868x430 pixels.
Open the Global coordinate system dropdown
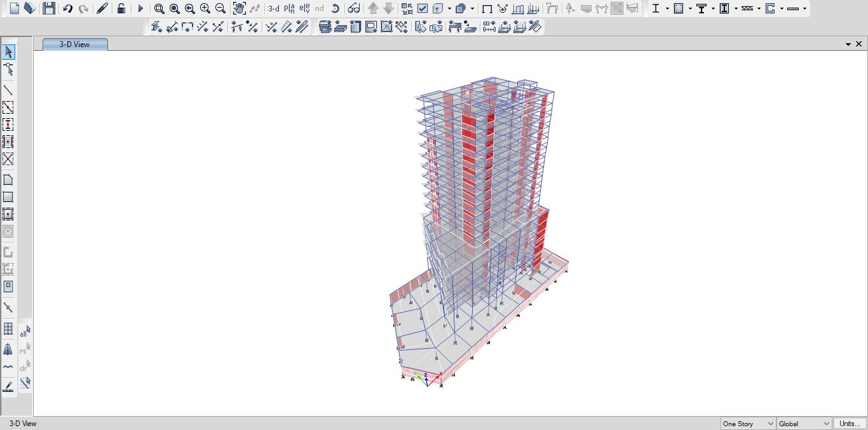[804, 424]
